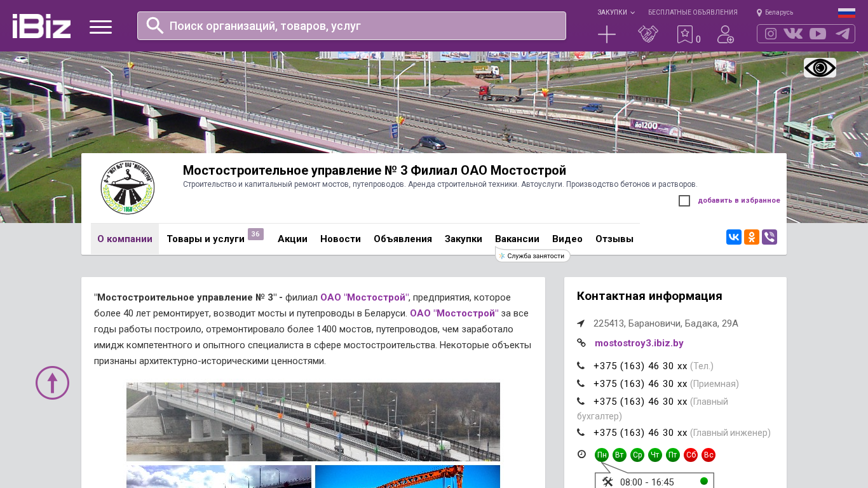Click the clock working hours icon
868x488 pixels.
[581, 454]
